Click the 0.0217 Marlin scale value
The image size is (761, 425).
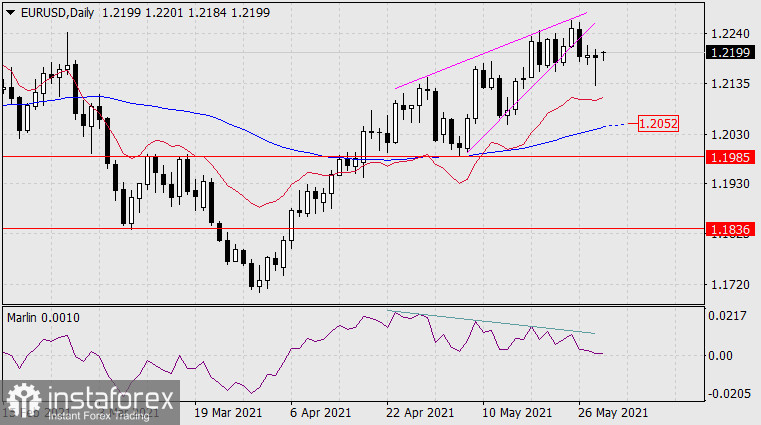pyautogui.click(x=728, y=316)
